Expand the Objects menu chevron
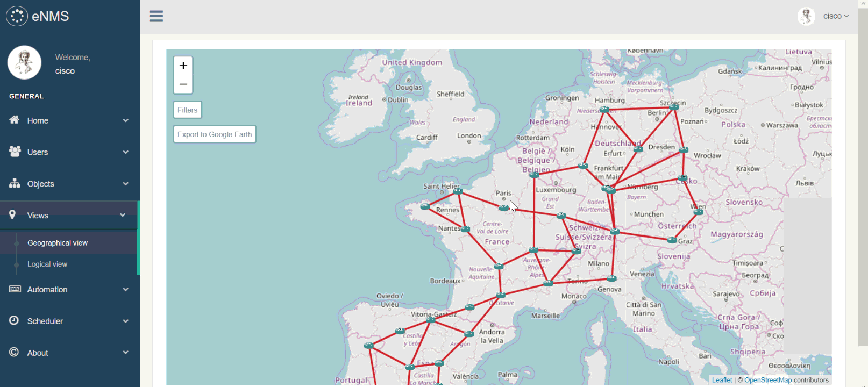Screen dimensions: 868x387 click(125, 184)
